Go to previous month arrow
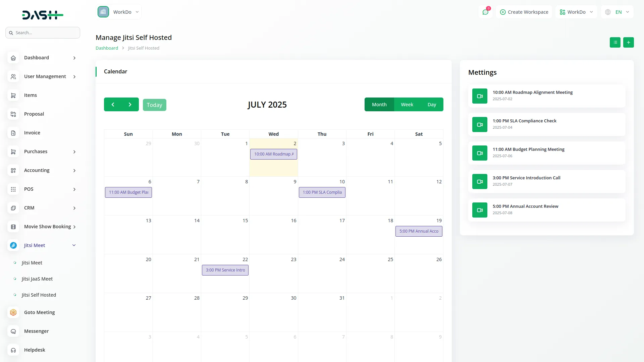This screenshot has width=644, height=362. click(x=113, y=105)
